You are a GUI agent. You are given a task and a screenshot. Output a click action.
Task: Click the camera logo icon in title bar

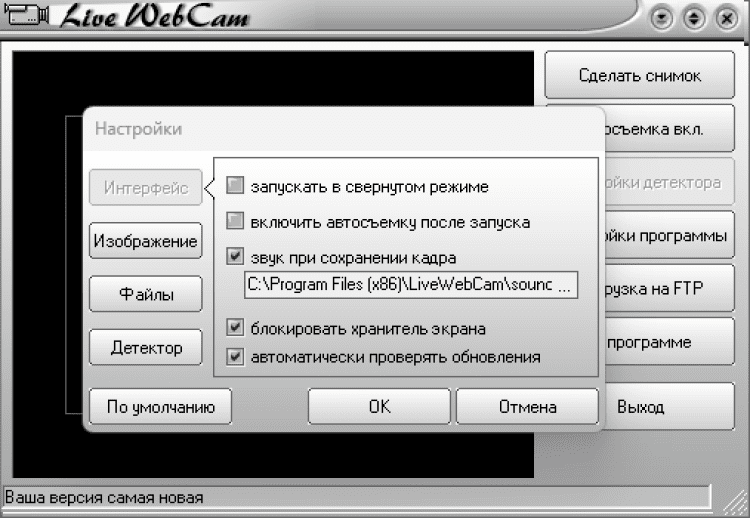(x=26, y=14)
